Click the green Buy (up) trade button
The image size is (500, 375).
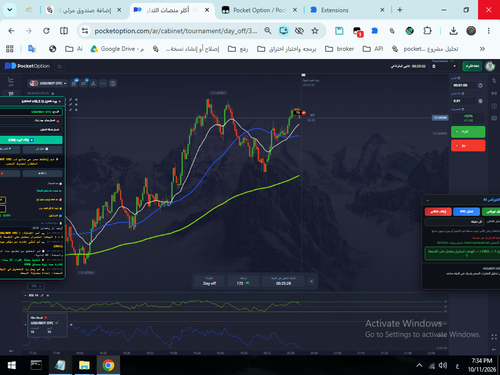point(468,132)
